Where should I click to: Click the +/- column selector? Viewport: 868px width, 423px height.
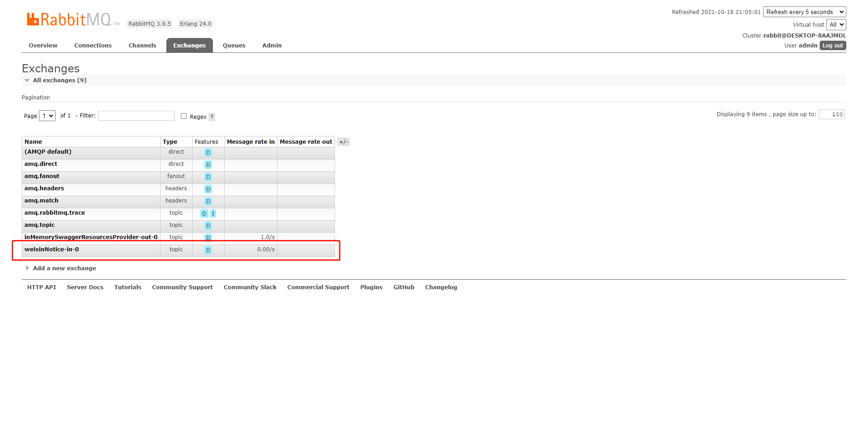click(x=343, y=142)
